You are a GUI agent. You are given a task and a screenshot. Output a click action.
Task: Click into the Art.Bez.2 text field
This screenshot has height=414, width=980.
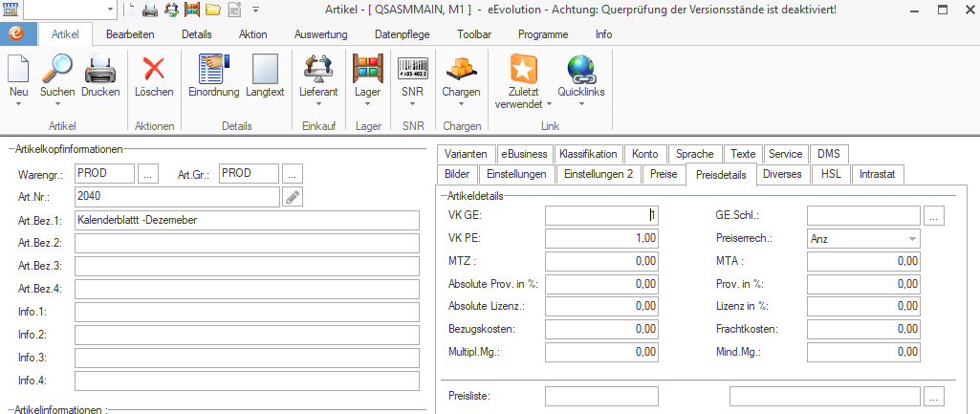(248, 242)
